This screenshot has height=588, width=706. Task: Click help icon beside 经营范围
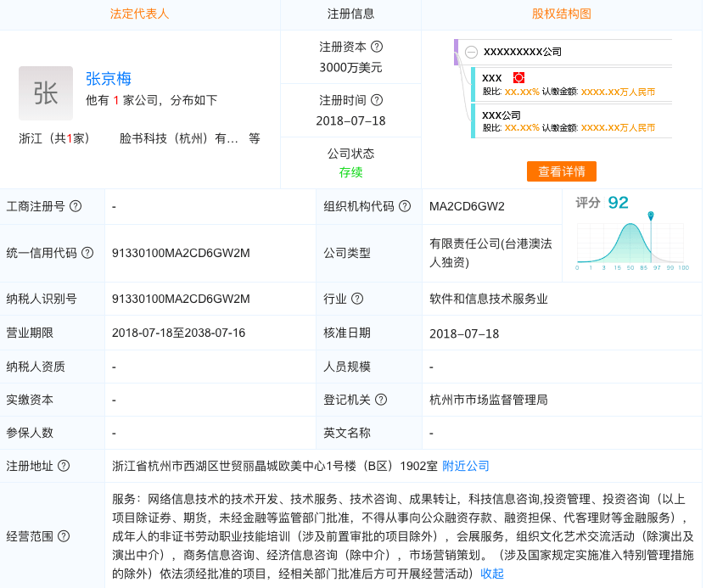pos(64,536)
